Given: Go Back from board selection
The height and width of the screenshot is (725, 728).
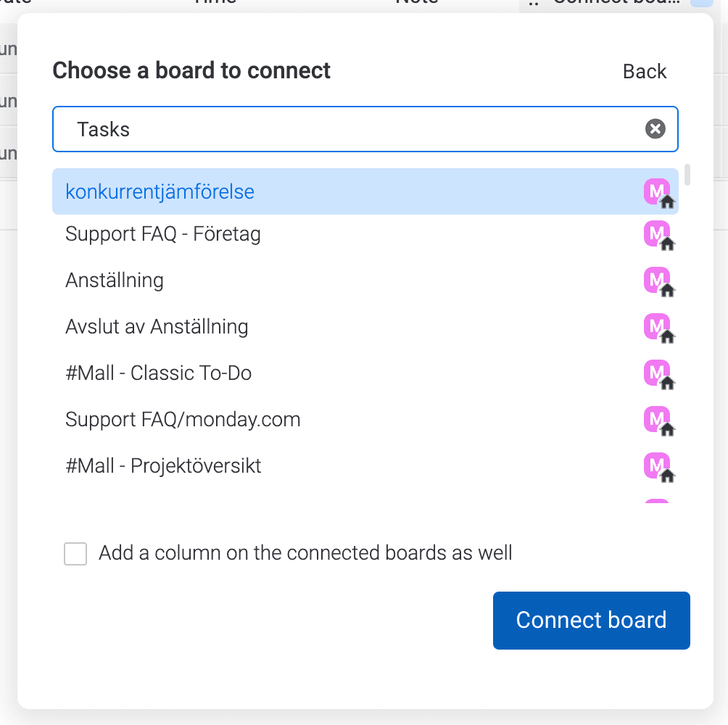Looking at the screenshot, I should coord(645,72).
